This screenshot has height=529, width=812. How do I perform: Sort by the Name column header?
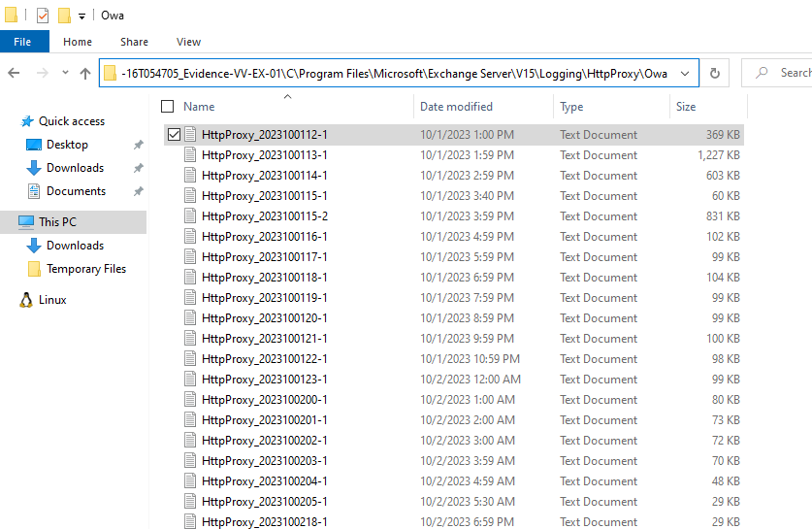[x=199, y=106]
